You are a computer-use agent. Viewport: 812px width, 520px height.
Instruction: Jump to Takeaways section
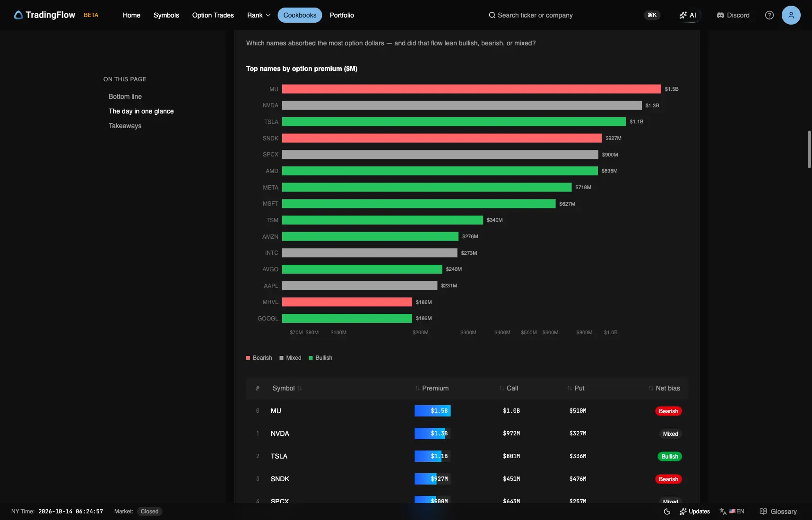tap(125, 126)
